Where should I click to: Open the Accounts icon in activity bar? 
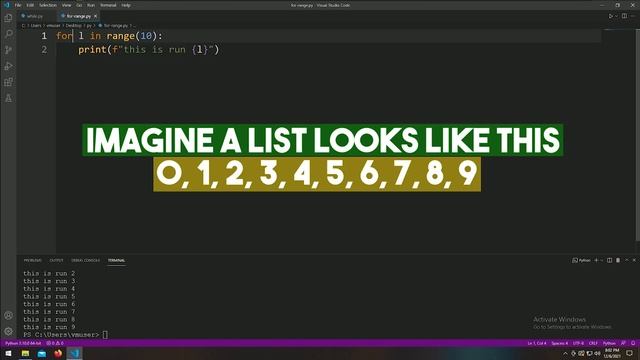pos(8,315)
